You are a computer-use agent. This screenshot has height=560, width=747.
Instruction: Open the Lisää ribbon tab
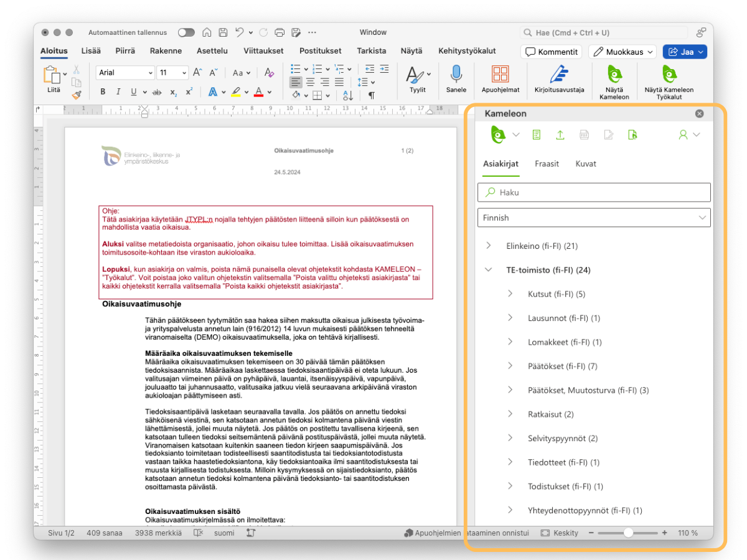pos(91,51)
